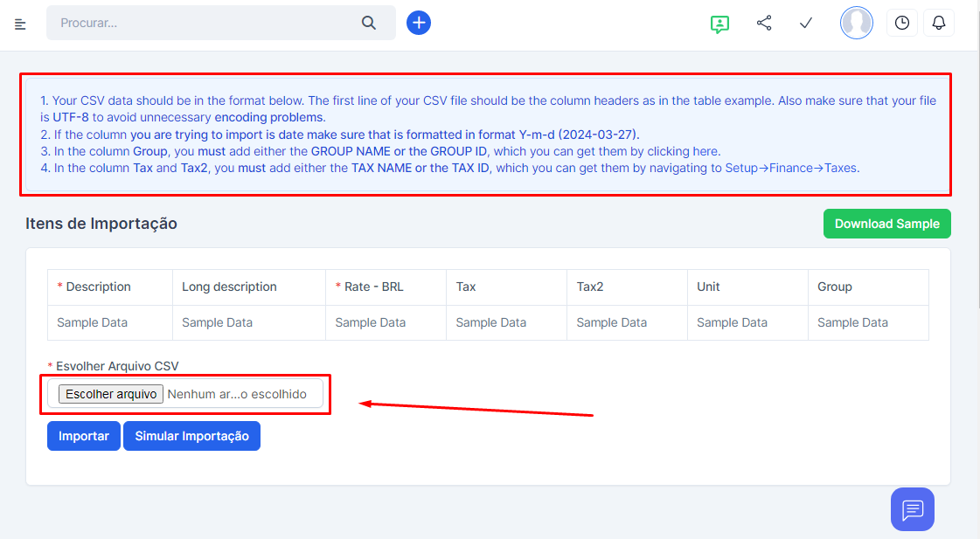Click the blue plus quick-create icon
Image resolution: width=980 pixels, height=539 pixels.
[x=419, y=23]
